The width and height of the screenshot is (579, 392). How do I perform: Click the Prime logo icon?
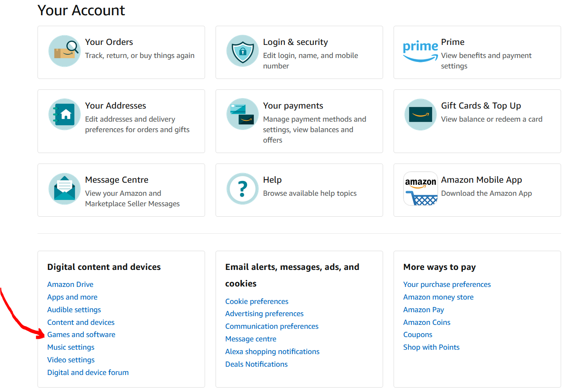(x=420, y=51)
